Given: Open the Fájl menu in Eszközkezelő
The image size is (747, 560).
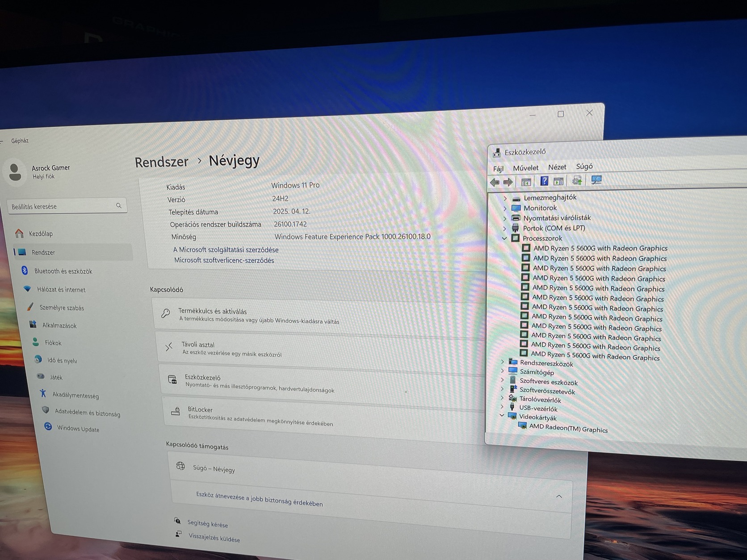Looking at the screenshot, I should [x=498, y=168].
